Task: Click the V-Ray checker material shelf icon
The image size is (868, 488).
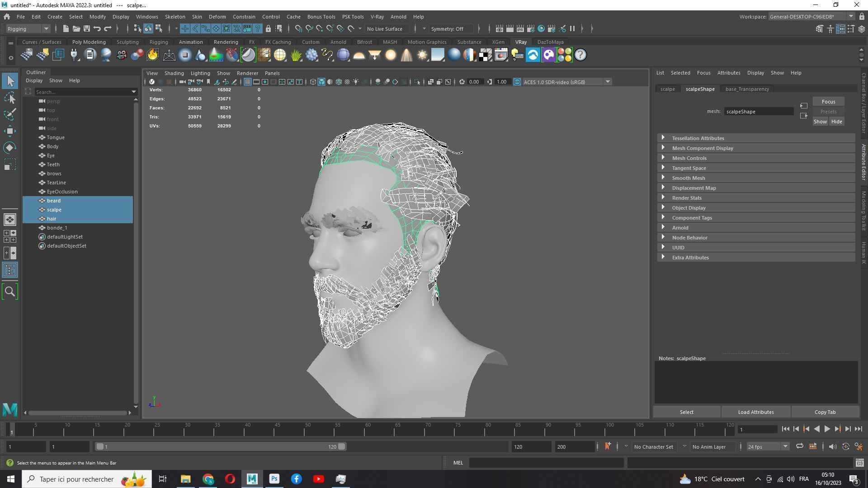Action: click(486, 55)
